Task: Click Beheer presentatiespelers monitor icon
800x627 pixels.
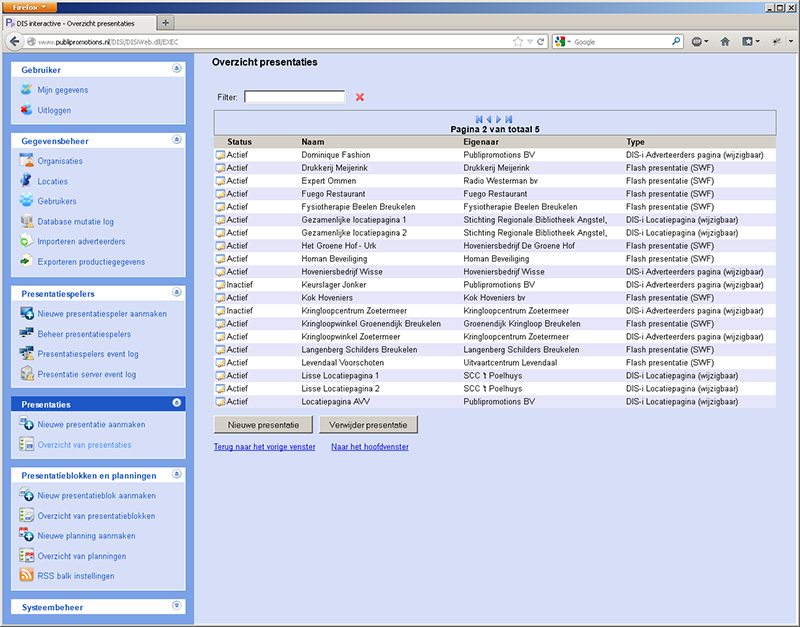Action: click(26, 334)
